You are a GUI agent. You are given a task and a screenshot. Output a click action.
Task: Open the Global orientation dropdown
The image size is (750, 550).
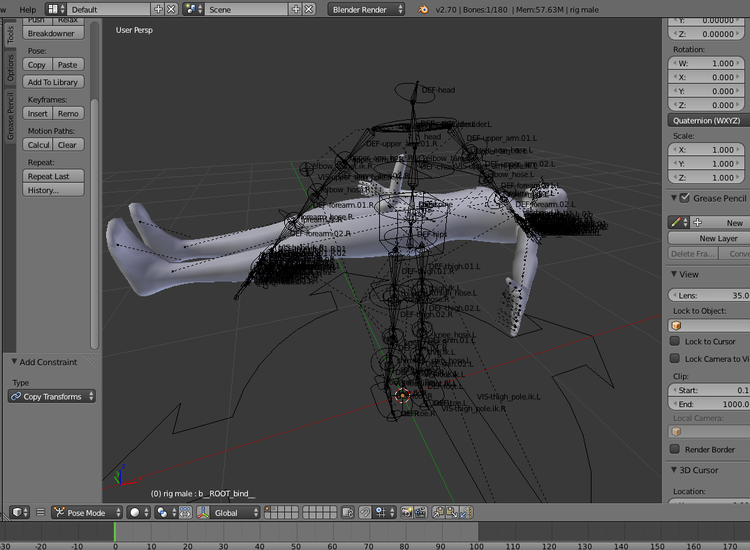[x=234, y=513]
